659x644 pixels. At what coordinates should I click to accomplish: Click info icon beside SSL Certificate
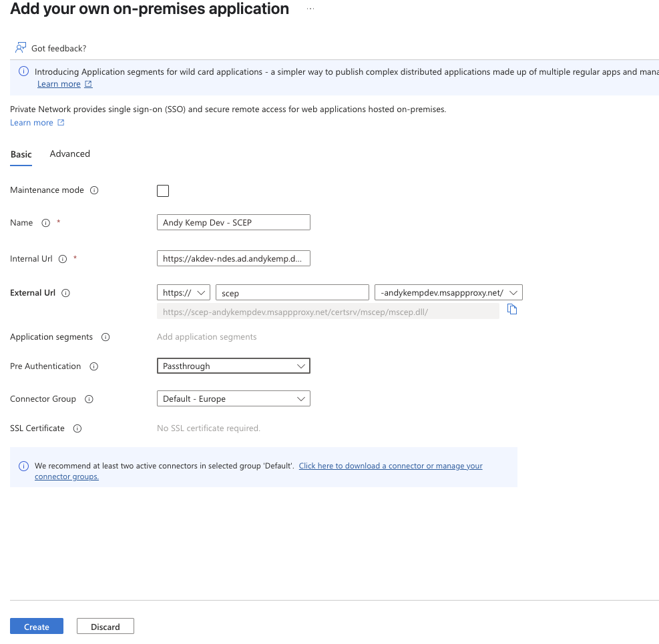77,428
